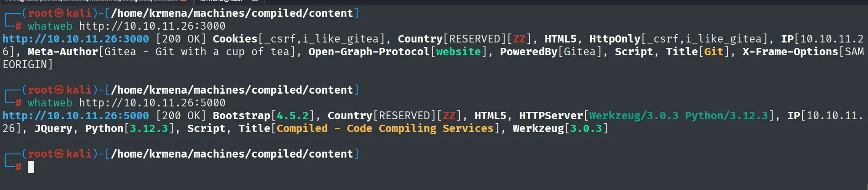Click the 'Bootstrap[4.5.2]' entry

coord(263,116)
